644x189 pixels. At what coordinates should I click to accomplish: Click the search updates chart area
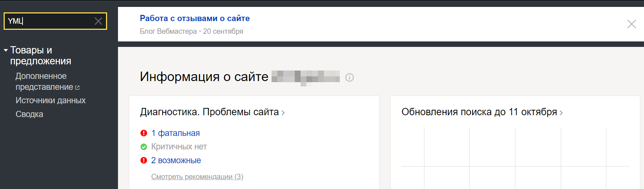click(x=515, y=158)
